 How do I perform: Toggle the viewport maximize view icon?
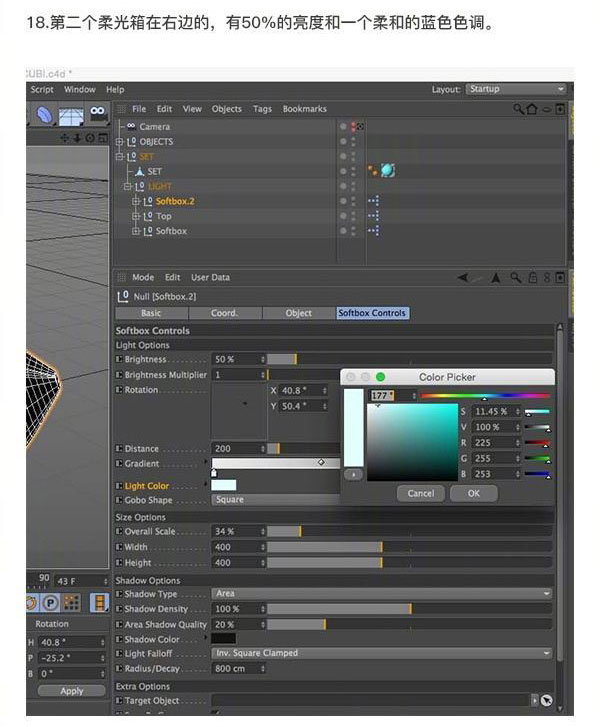102,138
